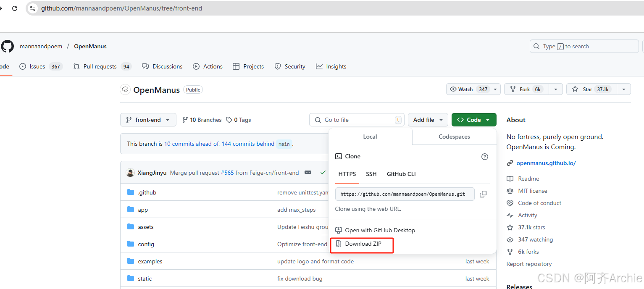Click the clone URL text field
Screen dimensions: 644x289
pyautogui.click(x=405, y=194)
